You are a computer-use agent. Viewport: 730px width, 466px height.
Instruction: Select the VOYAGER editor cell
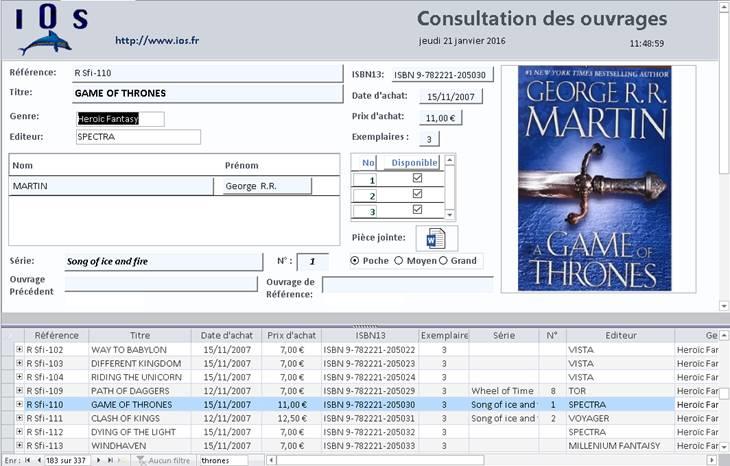(x=621, y=418)
